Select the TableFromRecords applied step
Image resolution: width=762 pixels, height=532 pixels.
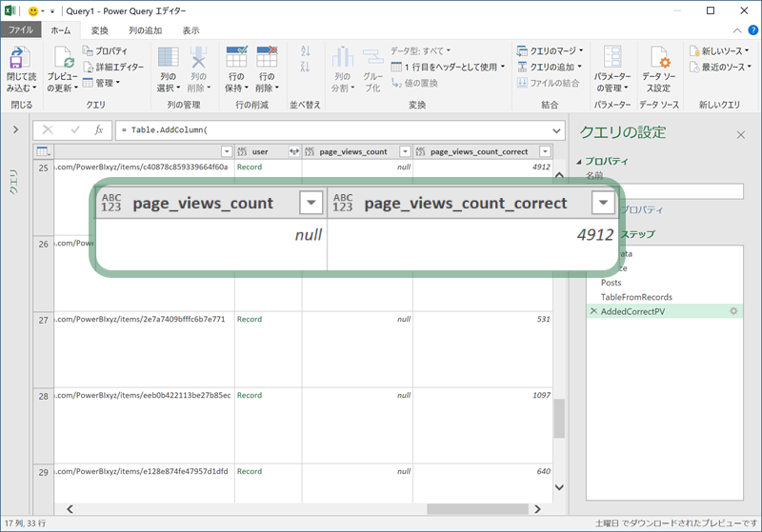point(636,297)
